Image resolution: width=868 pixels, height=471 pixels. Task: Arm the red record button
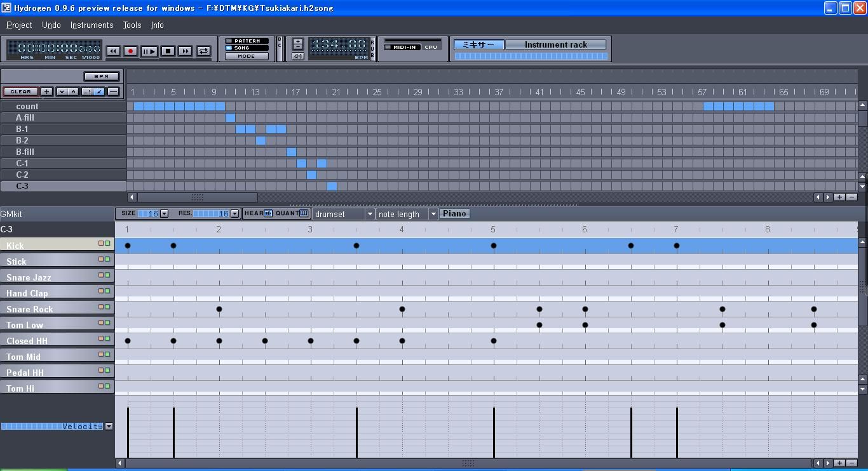click(131, 51)
